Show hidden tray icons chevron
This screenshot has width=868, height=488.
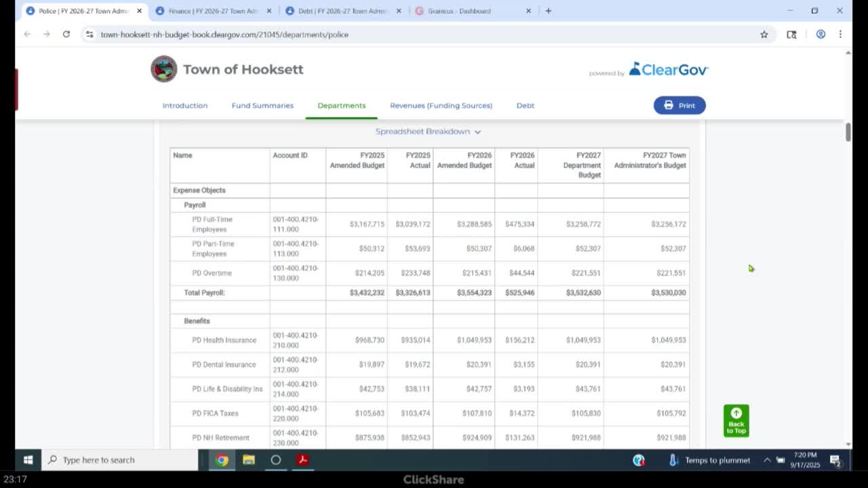click(767, 460)
